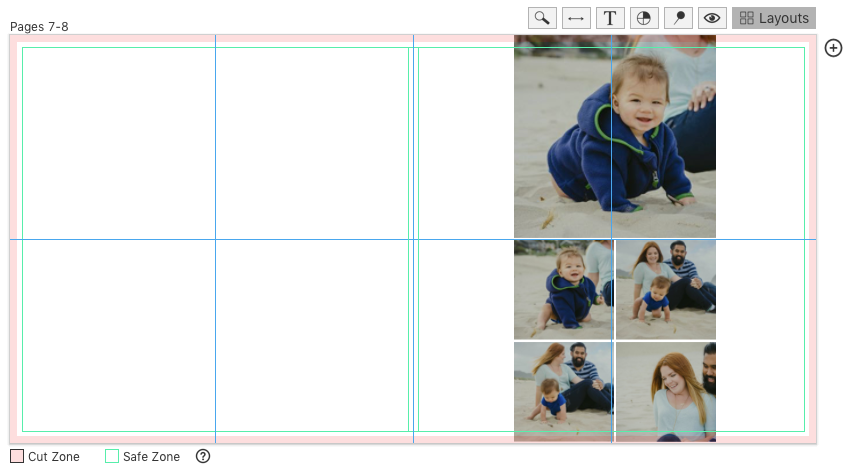Click the Safe Zone legend text
The width and height of the screenshot is (850, 473).
click(151, 457)
